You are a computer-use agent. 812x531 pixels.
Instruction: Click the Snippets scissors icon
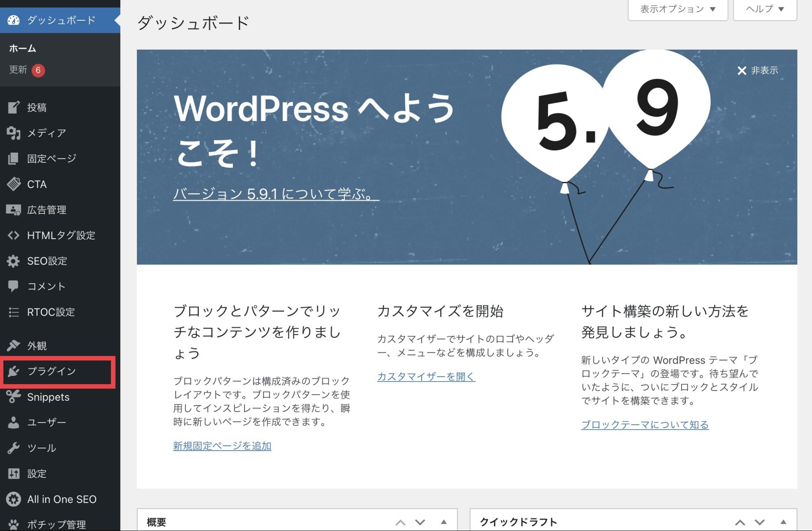pyautogui.click(x=13, y=397)
